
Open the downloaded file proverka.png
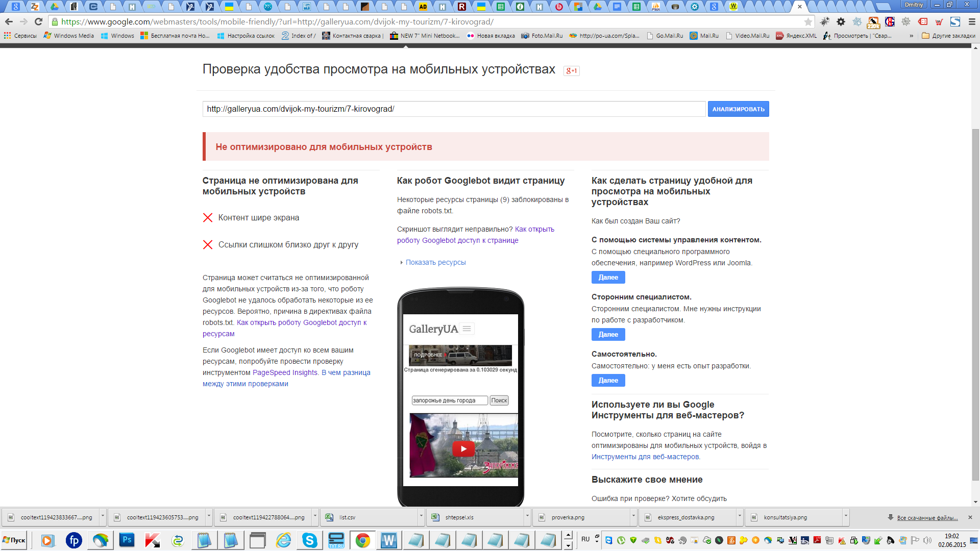click(581, 517)
